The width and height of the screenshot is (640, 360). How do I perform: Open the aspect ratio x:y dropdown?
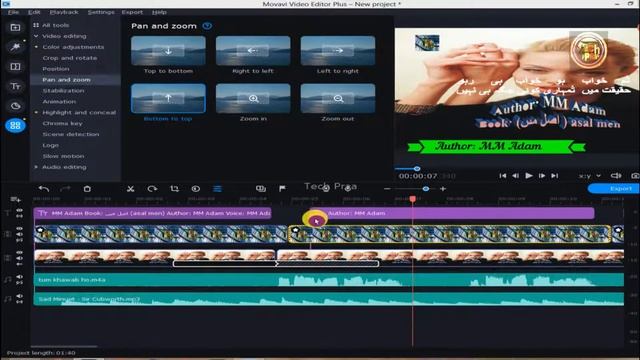tap(590, 176)
